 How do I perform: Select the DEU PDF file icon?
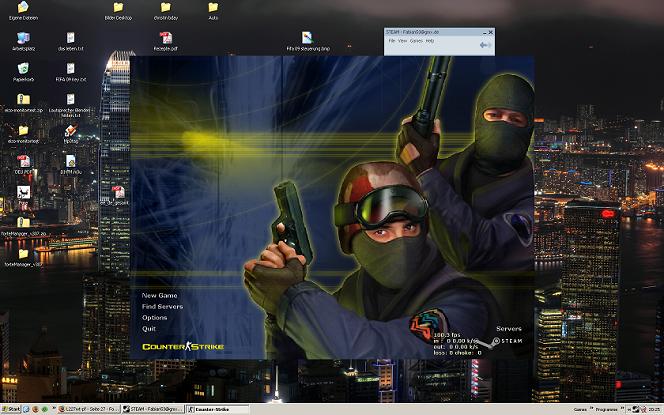(x=23, y=164)
